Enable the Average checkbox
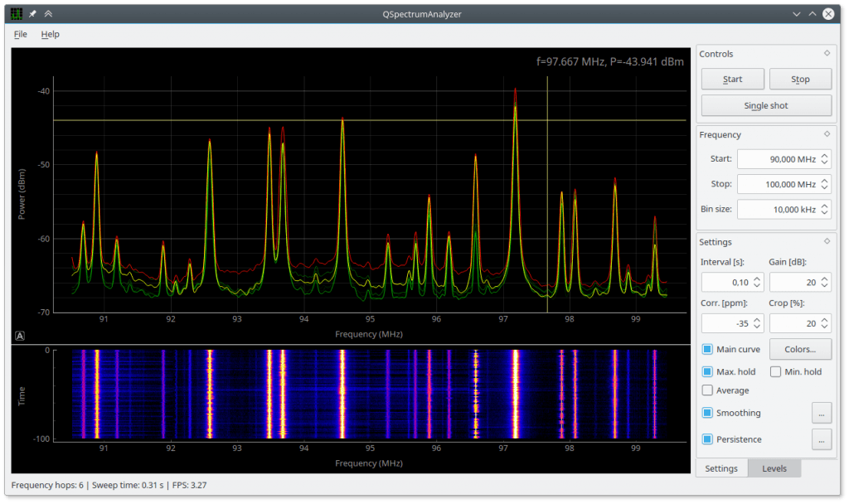Viewport: 849px width, 504px height. 707,390
